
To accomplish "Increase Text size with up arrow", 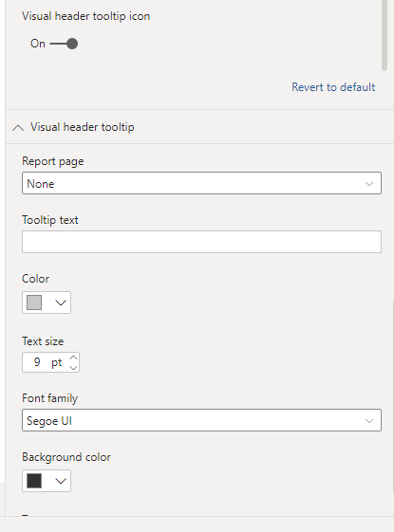I will 73,358.
